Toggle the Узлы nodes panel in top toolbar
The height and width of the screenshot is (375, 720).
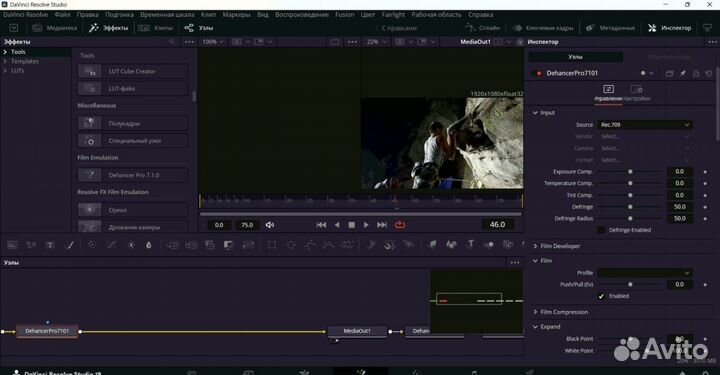coord(199,28)
